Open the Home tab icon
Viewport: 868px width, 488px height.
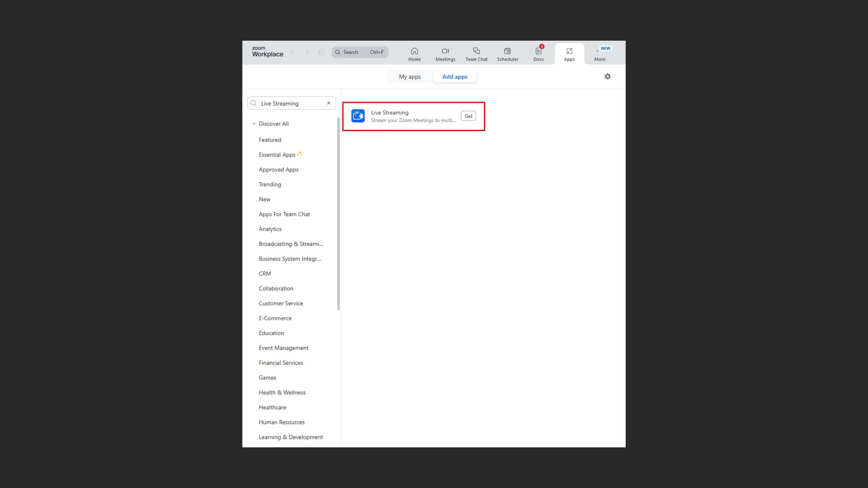[x=414, y=51]
